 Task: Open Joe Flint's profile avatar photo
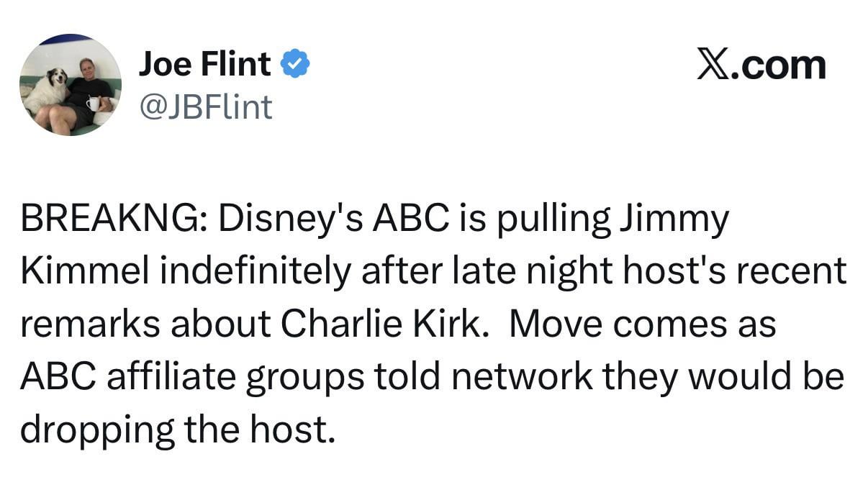click(70, 85)
